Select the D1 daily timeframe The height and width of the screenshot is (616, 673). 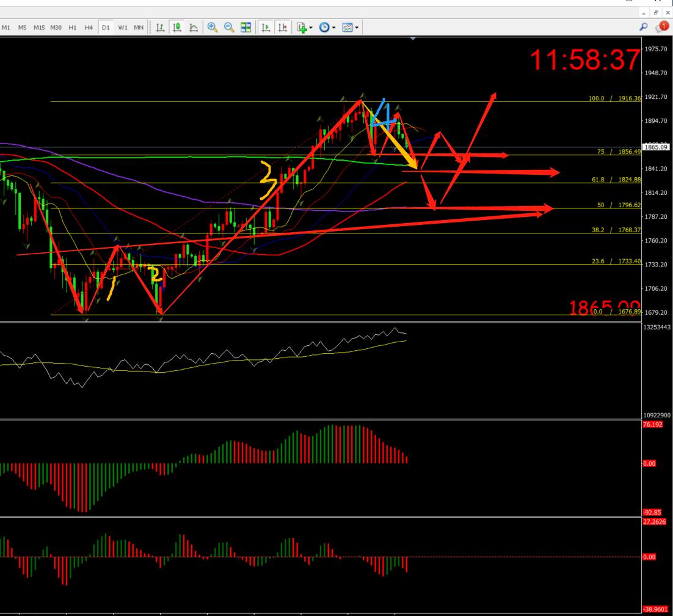pos(106,28)
